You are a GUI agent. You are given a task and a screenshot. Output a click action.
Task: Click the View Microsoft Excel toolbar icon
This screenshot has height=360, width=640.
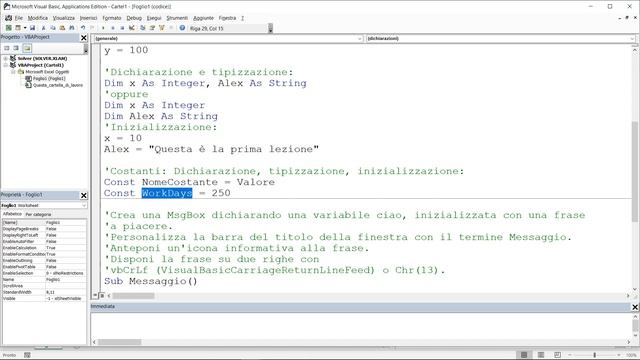8,28
